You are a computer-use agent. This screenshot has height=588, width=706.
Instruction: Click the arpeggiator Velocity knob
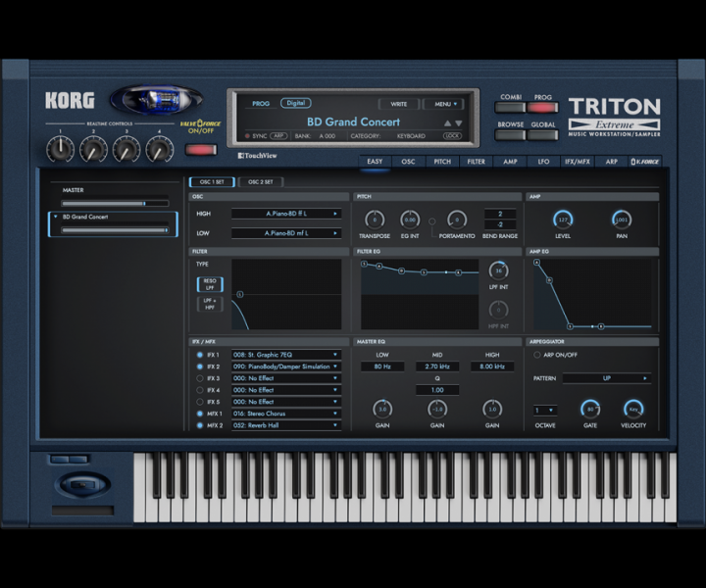coord(633,409)
